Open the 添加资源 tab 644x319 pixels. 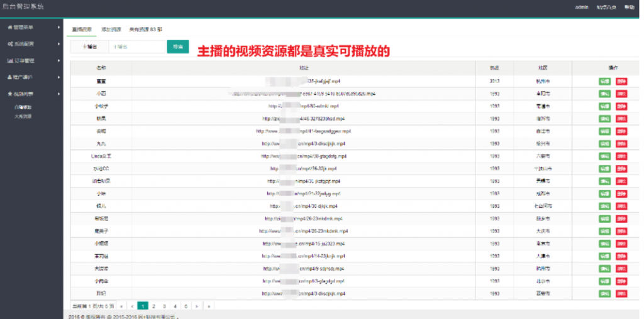coord(111,30)
